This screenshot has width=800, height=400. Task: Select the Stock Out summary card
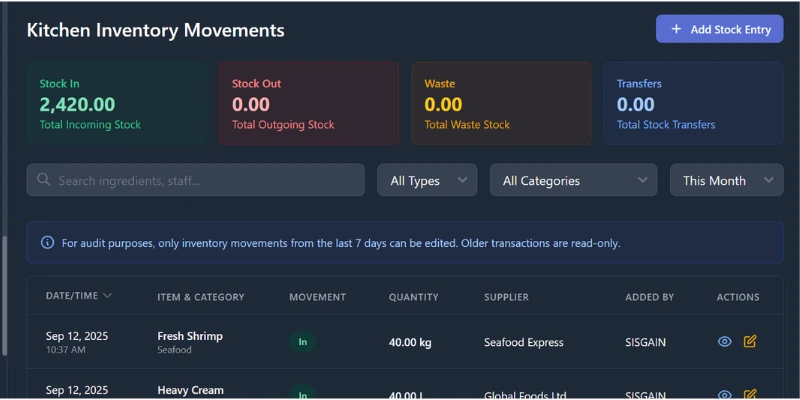(x=308, y=104)
